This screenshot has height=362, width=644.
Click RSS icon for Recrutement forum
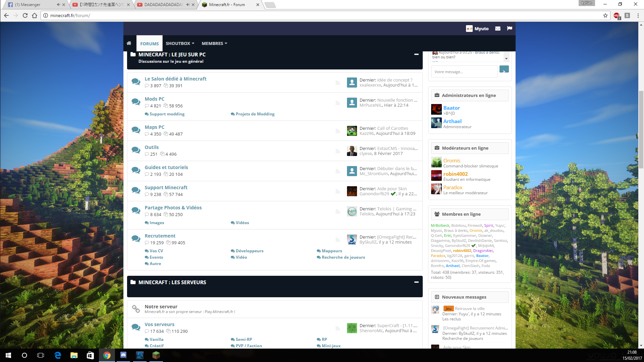click(x=338, y=240)
